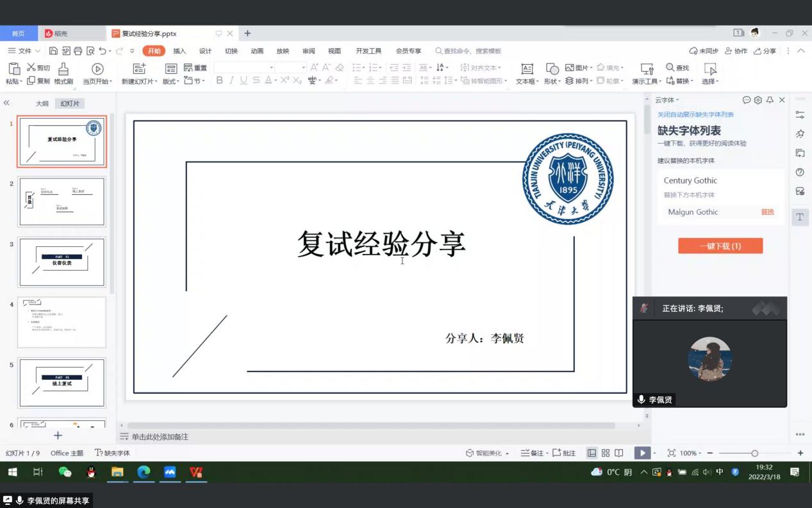The height and width of the screenshot is (508, 812).
Task: Toggle the 备注 notes pane
Action: [533, 453]
